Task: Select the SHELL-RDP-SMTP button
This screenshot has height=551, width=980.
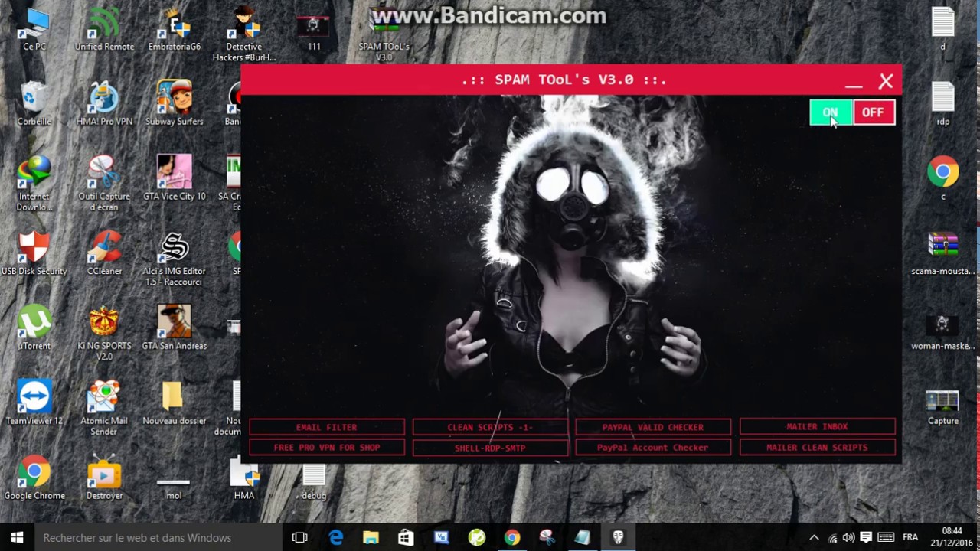Action: 490,448
